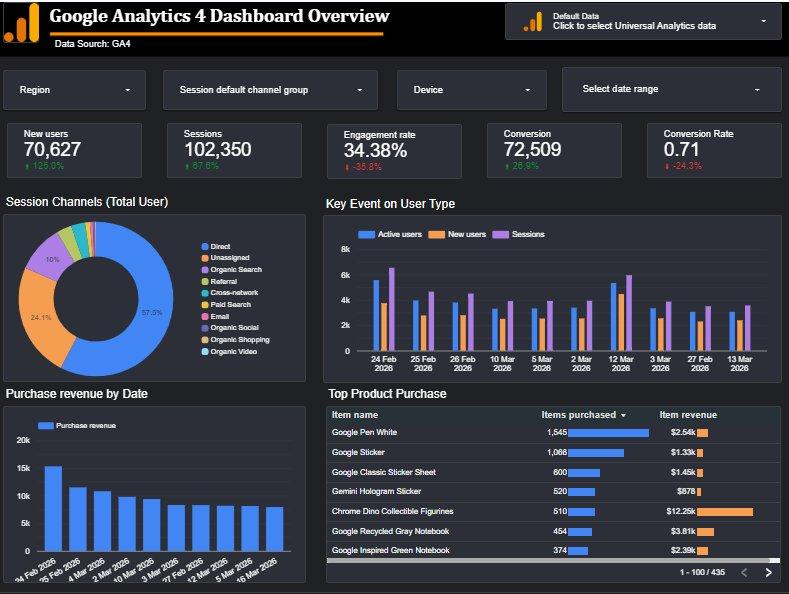This screenshot has width=789, height=594.
Task: Open Session default channel group dropdown
Action: 270,90
